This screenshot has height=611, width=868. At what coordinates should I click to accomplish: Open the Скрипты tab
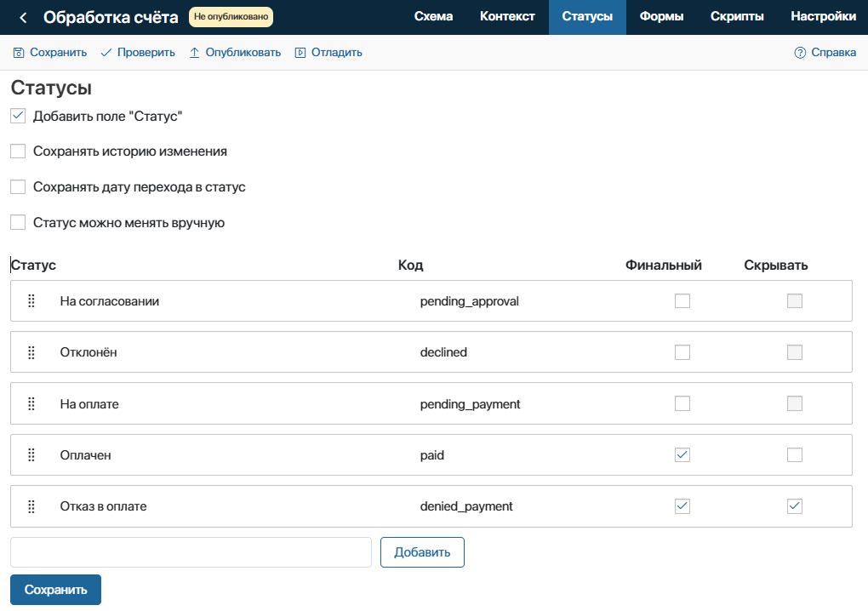(x=737, y=17)
